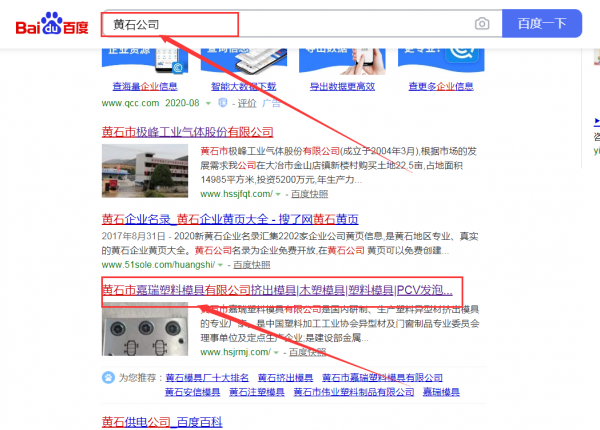
Task: Expand dropdown arrow after qcc.com 2020-08
Action: click(x=208, y=103)
